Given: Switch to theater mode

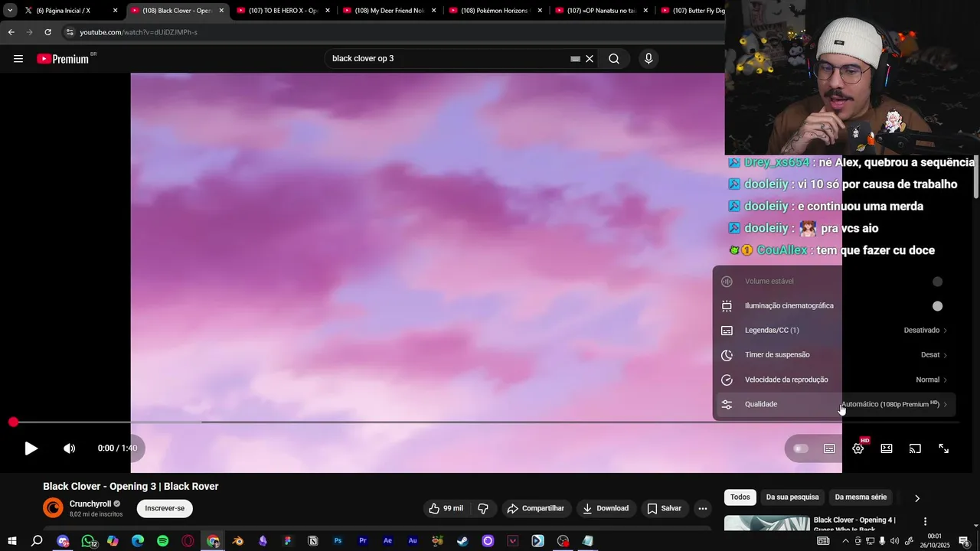Looking at the screenshot, I should (x=887, y=448).
